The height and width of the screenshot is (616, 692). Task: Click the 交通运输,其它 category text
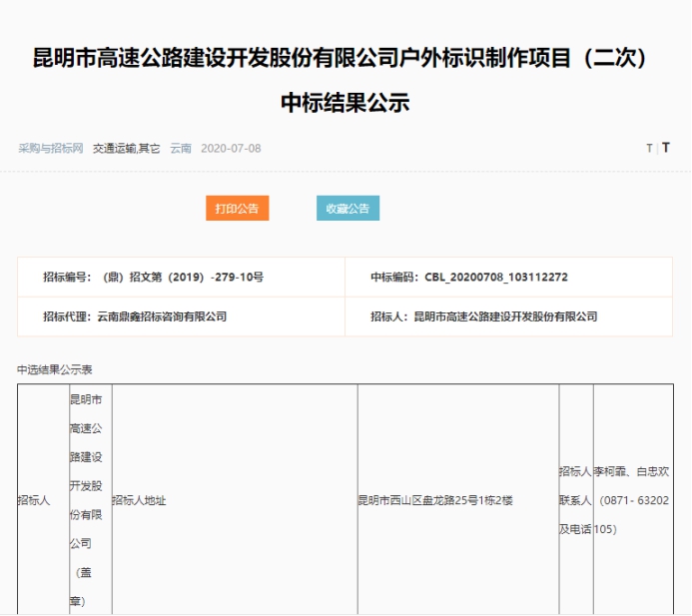[127, 148]
